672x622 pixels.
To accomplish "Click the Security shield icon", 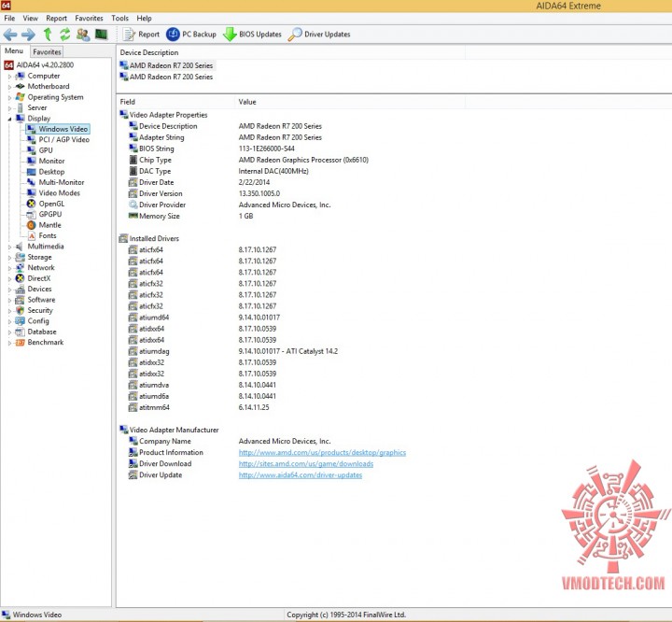I will (x=21, y=310).
